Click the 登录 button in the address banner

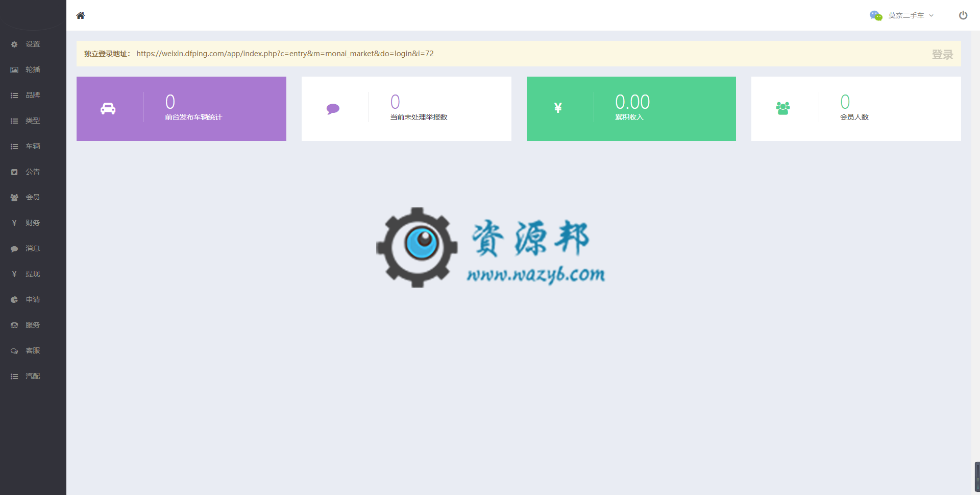pos(942,55)
